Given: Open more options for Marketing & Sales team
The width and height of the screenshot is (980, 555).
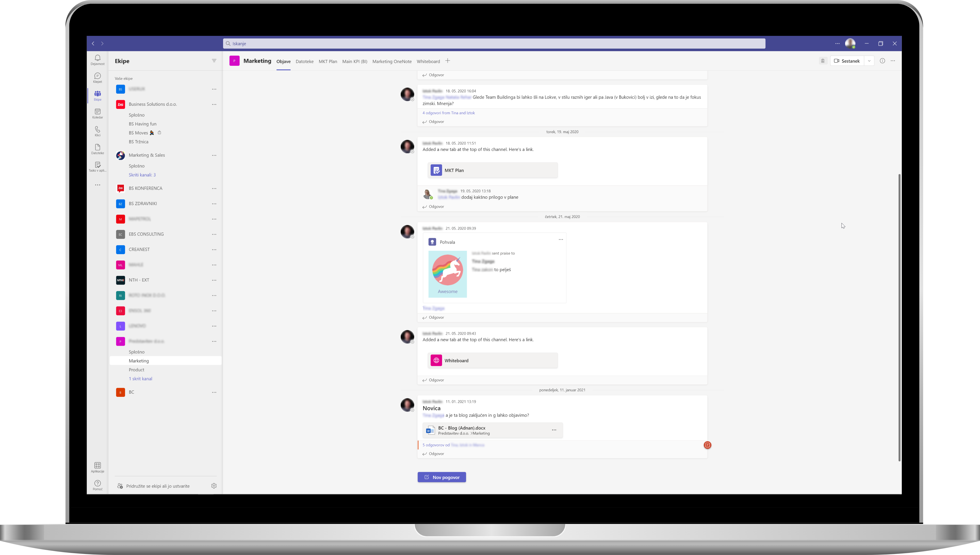Looking at the screenshot, I should point(214,155).
